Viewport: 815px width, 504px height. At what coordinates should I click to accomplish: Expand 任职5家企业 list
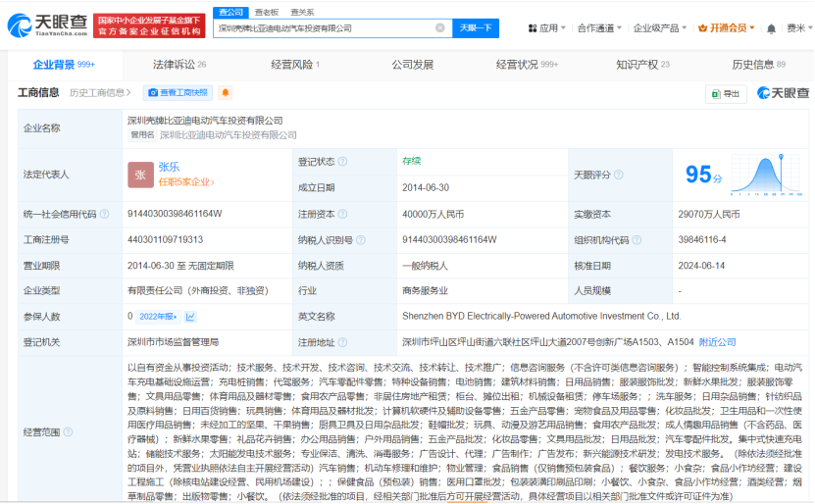pos(186,181)
